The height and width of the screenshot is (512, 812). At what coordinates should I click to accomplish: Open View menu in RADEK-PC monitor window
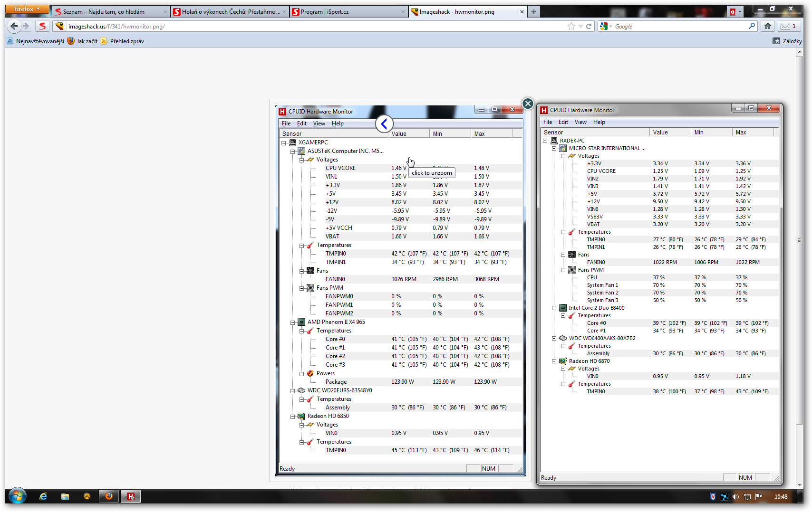pyautogui.click(x=580, y=122)
